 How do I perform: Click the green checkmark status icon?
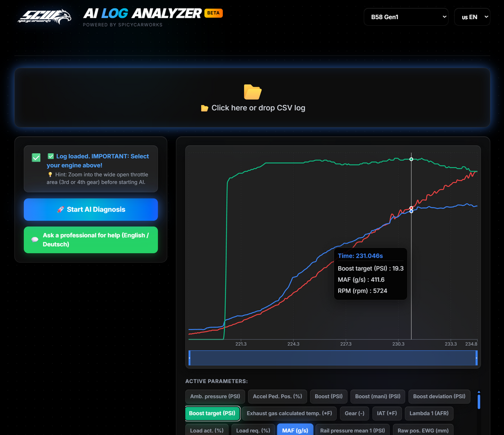(x=36, y=158)
